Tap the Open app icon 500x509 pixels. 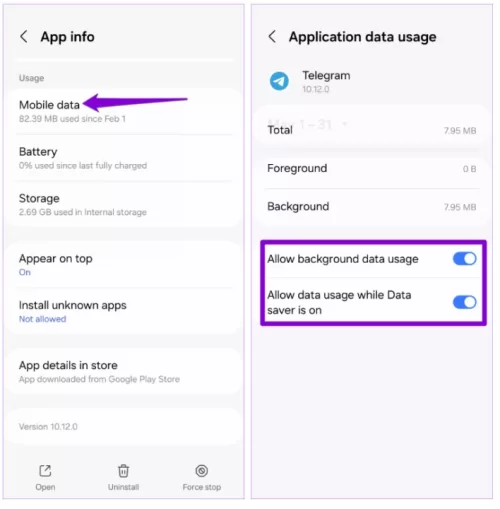[x=45, y=471]
